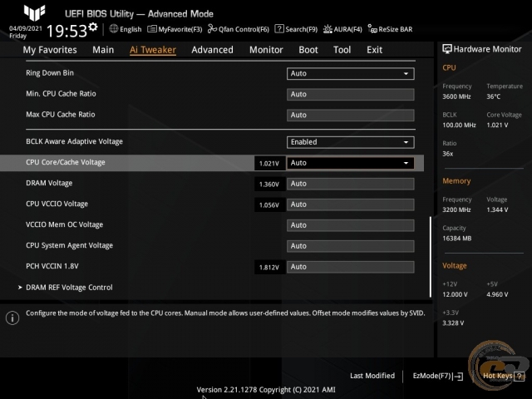532x399 pixels.
Task: Click the 1.021V core voltage readout
Action: point(269,163)
